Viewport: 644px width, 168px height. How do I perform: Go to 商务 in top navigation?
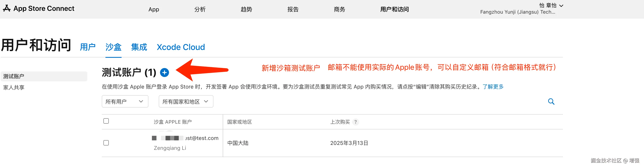[x=340, y=9]
